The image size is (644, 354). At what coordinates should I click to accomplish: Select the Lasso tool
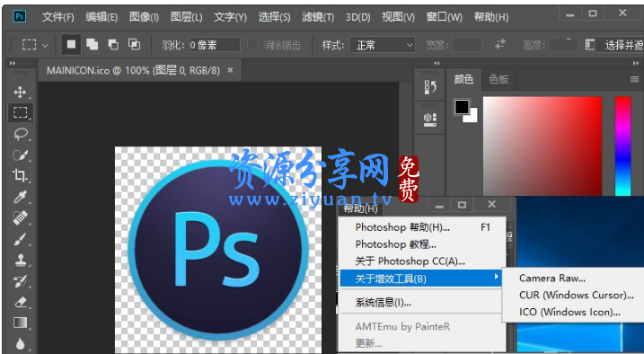pyautogui.click(x=20, y=134)
